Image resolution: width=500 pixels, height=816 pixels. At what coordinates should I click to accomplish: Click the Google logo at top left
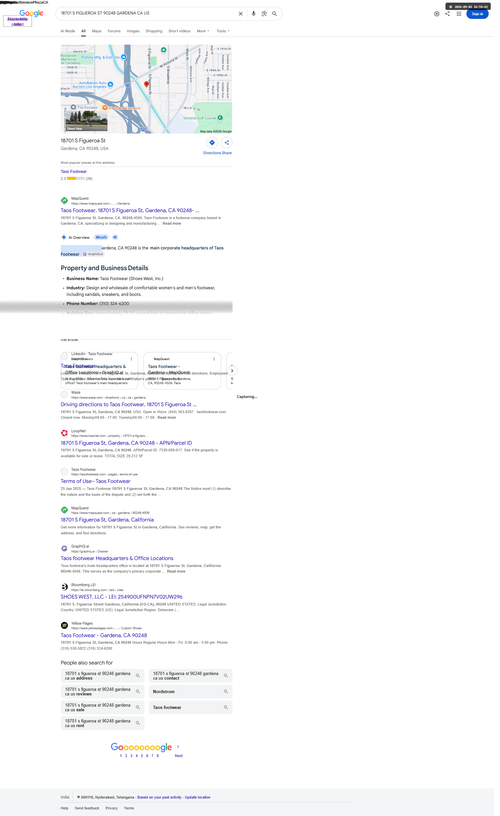point(31,13)
